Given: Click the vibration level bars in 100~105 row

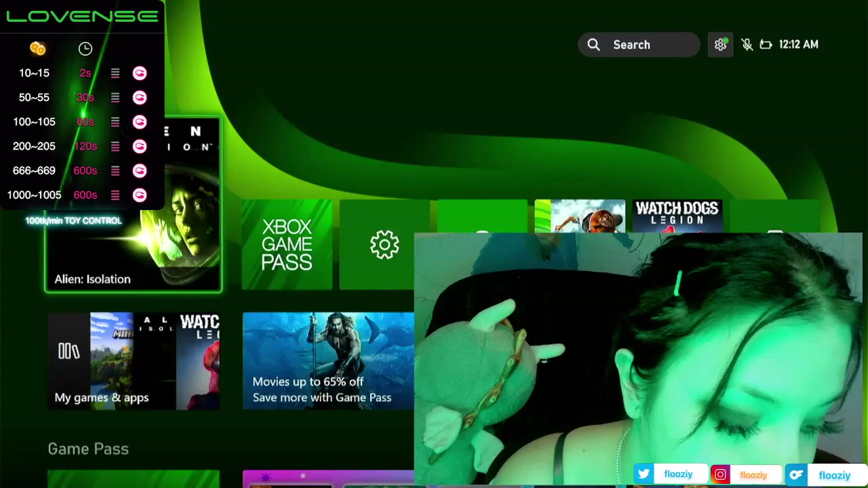Looking at the screenshot, I should click(x=115, y=122).
